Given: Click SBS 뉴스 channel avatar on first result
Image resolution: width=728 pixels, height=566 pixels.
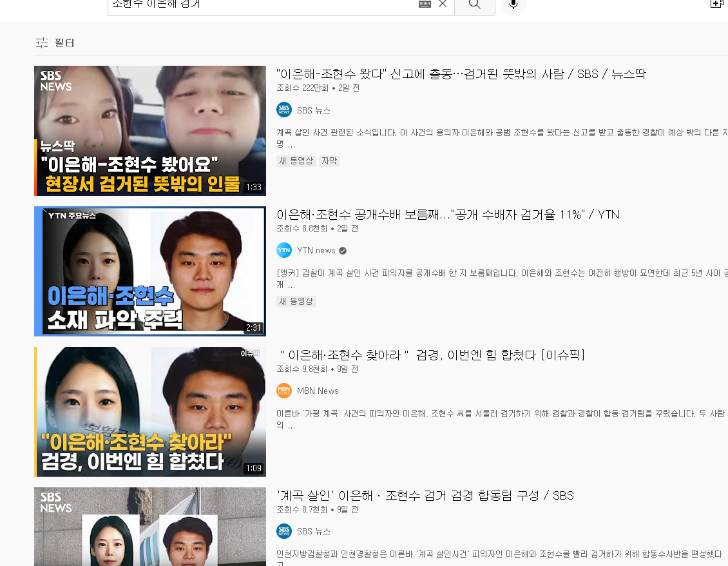Looking at the screenshot, I should tap(284, 110).
